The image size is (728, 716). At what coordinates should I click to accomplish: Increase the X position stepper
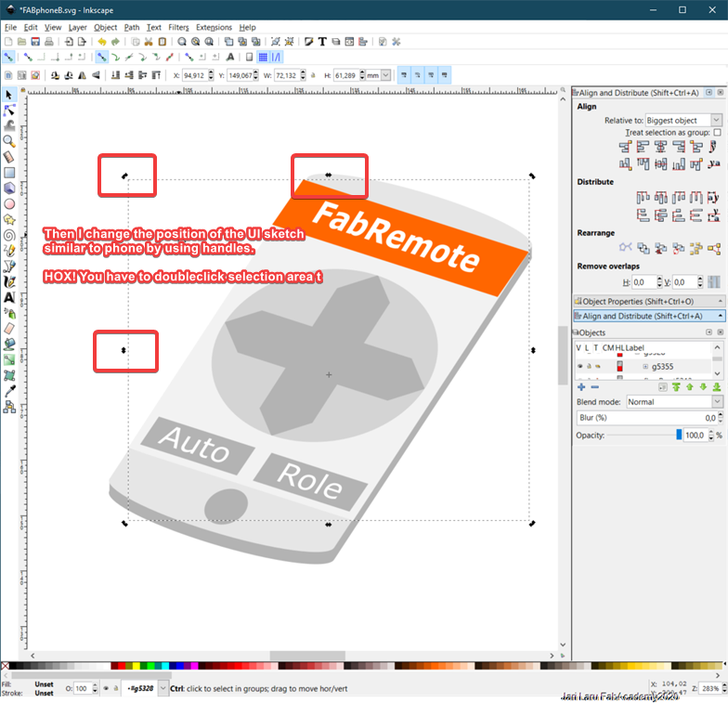point(212,72)
